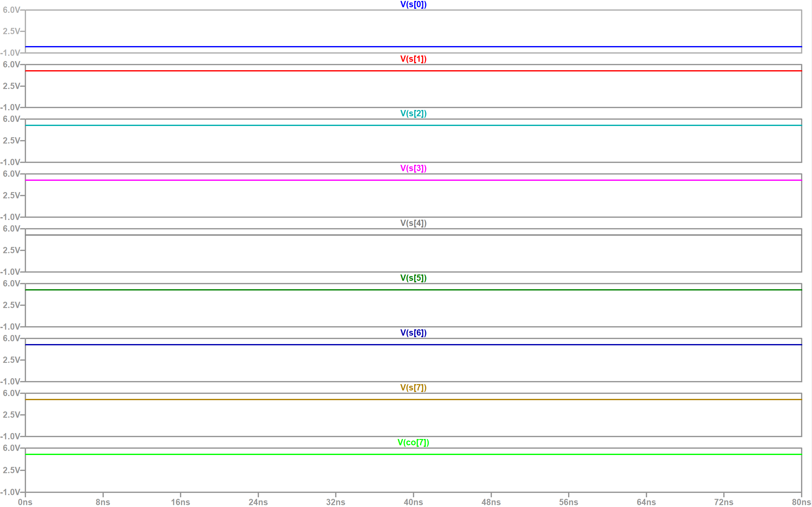This screenshot has width=812, height=507.
Task: Click the V(s[1]) trace label
Action: (413, 59)
